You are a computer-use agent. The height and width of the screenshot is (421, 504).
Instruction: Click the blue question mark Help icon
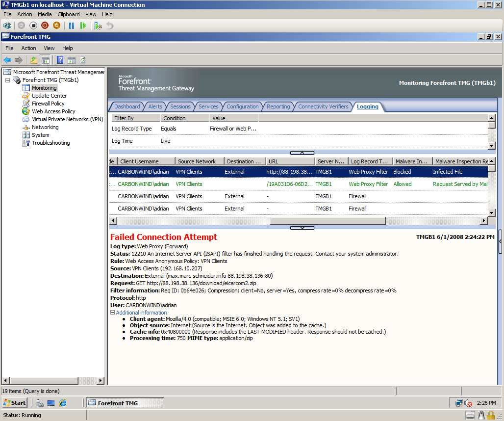[x=60, y=60]
